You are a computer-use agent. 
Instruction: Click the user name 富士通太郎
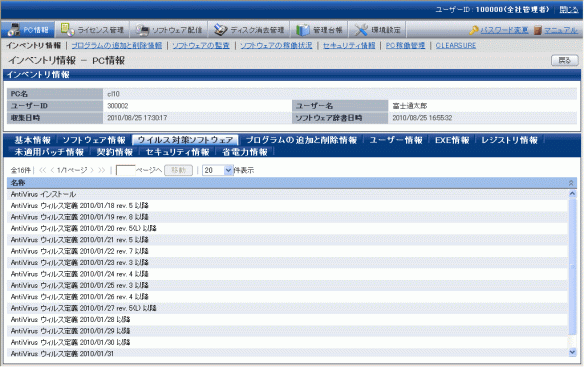coord(410,106)
